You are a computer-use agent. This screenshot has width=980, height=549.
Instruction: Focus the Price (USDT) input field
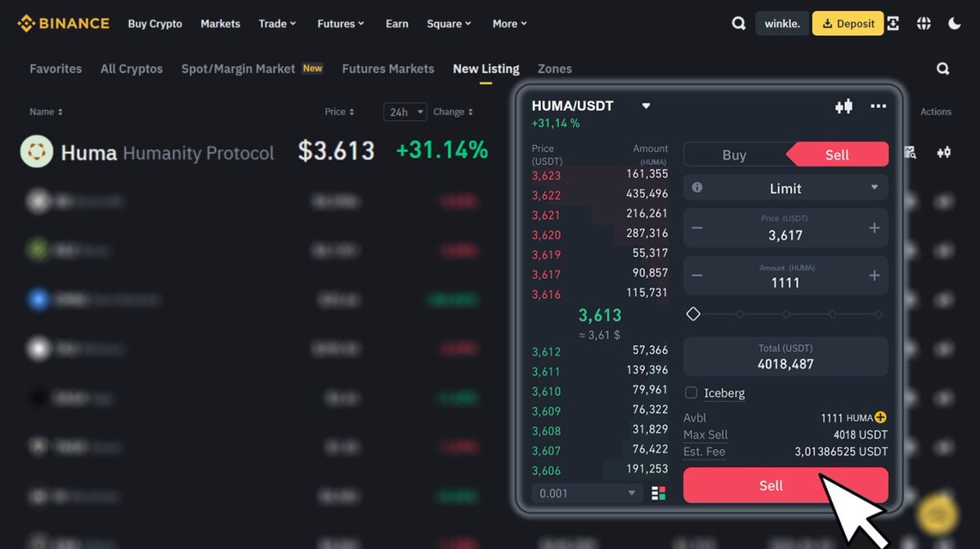point(785,228)
